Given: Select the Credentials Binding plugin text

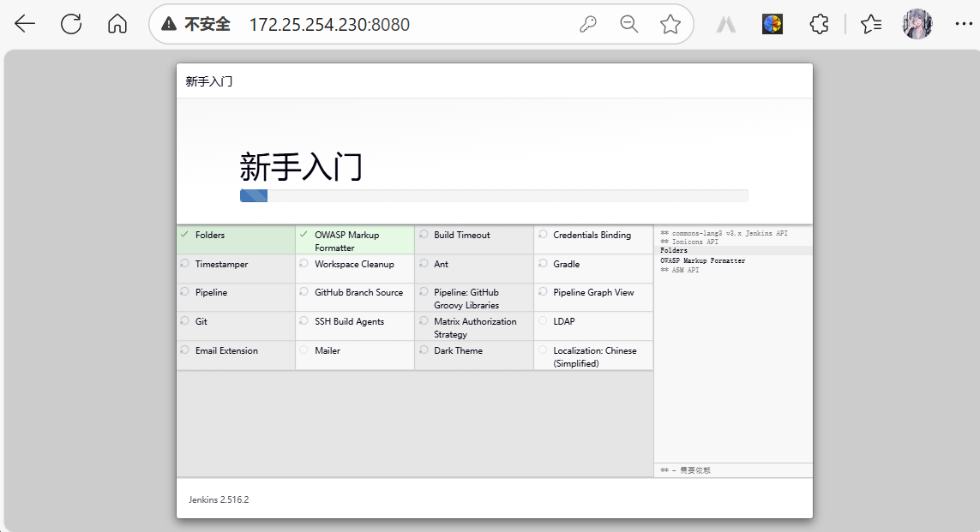Looking at the screenshot, I should coord(592,236).
